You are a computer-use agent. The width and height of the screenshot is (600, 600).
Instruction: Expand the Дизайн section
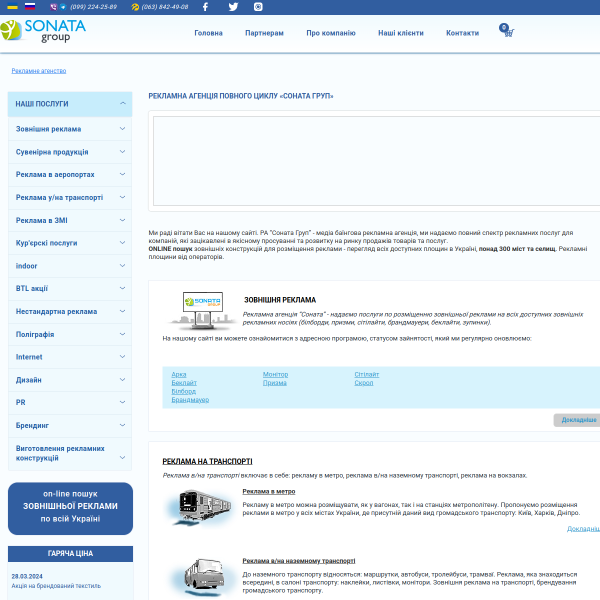(70, 380)
